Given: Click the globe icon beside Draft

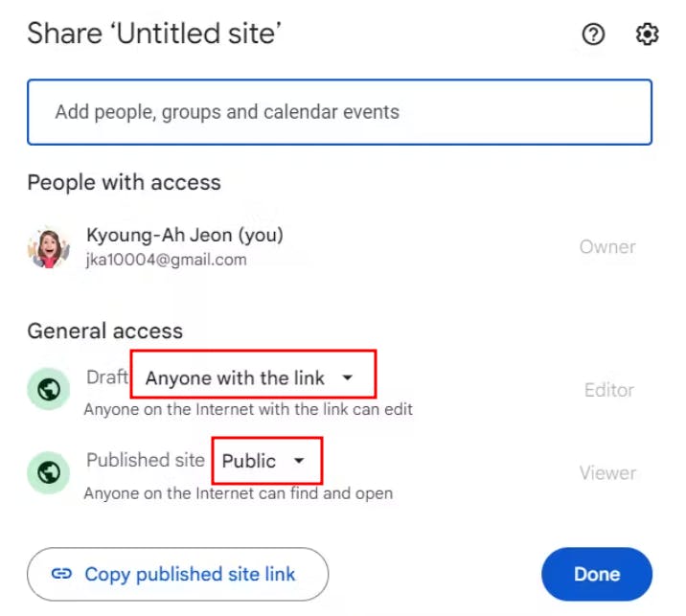Looking at the screenshot, I should click(x=49, y=389).
